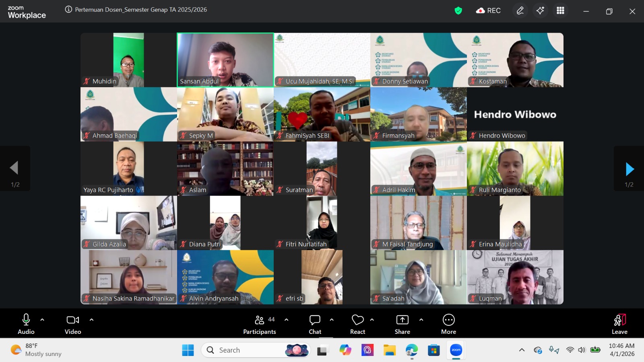
Task: Toggle the microphone Audio button
Action: 26,324
